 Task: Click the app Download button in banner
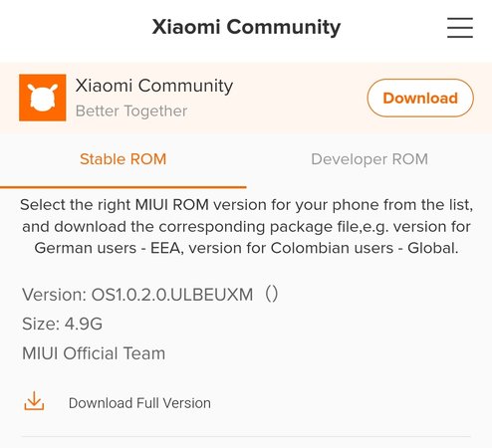click(420, 98)
